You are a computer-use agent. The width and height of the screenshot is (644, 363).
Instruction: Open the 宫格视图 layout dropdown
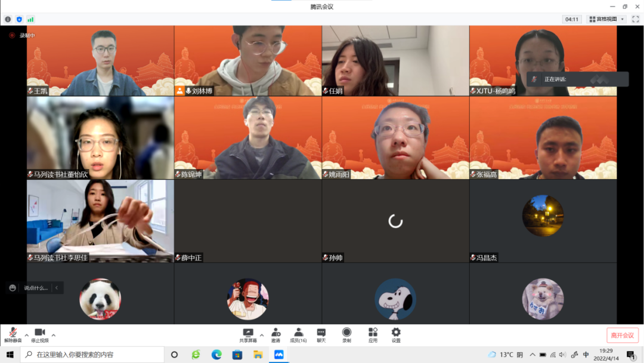coord(606,19)
